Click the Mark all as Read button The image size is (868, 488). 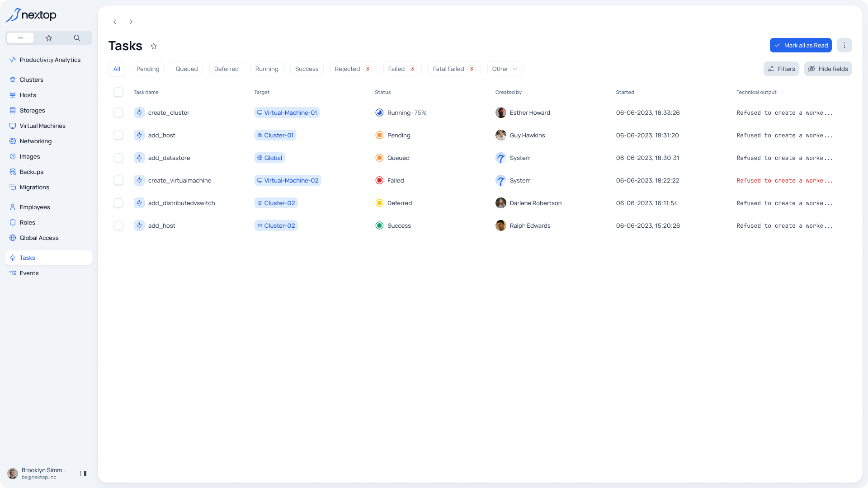pos(800,45)
